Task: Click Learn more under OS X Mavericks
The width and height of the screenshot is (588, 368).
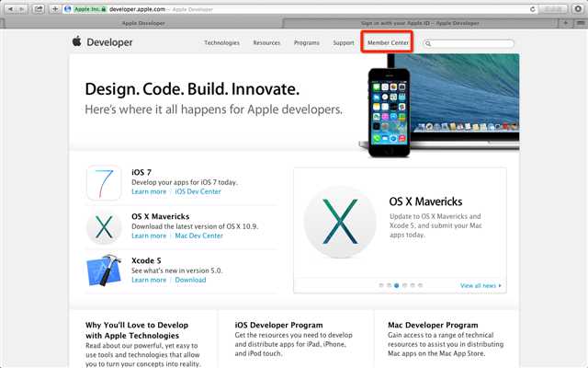Action: [x=149, y=236]
